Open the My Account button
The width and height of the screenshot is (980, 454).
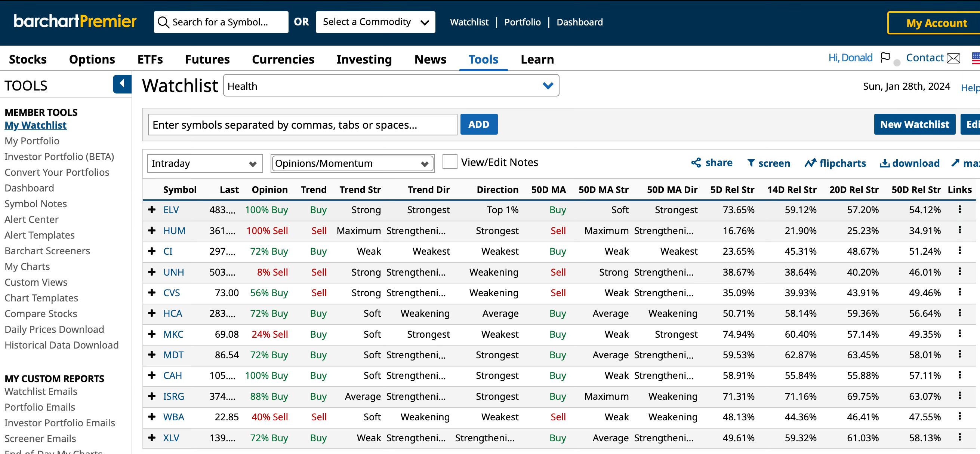pyautogui.click(x=934, y=23)
